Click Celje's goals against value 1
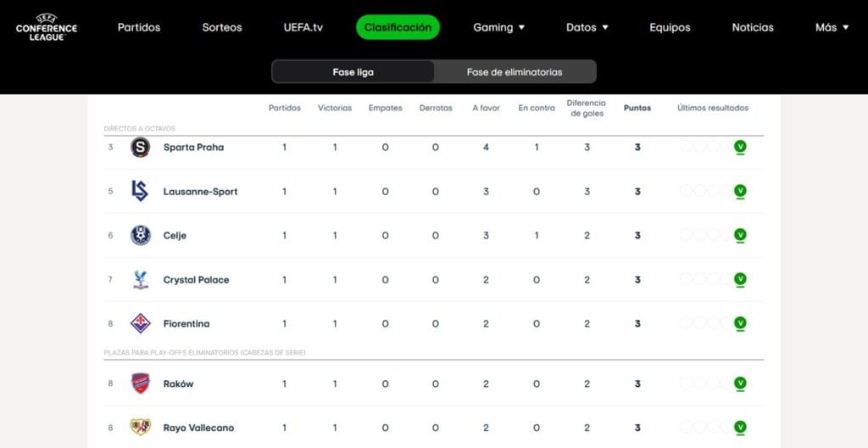Screen dimensions: 868x448 (537, 236)
